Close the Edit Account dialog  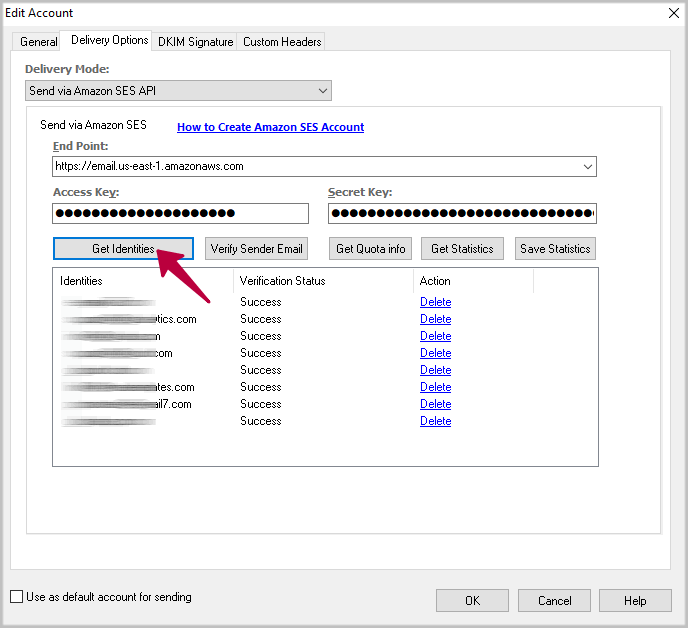pos(674,13)
